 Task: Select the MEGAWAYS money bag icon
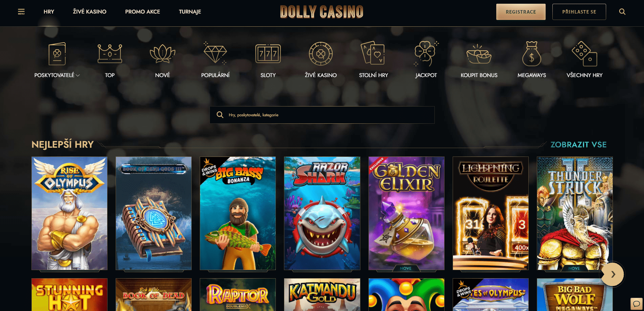(532, 53)
